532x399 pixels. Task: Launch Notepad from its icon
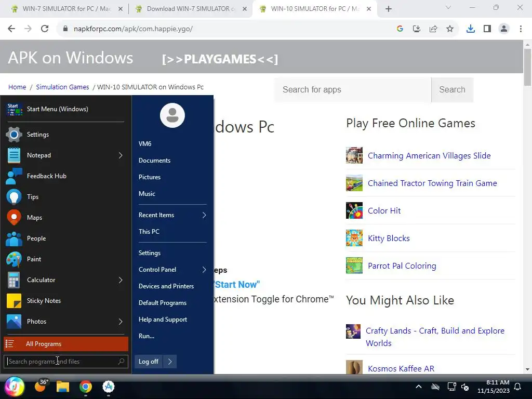14,155
